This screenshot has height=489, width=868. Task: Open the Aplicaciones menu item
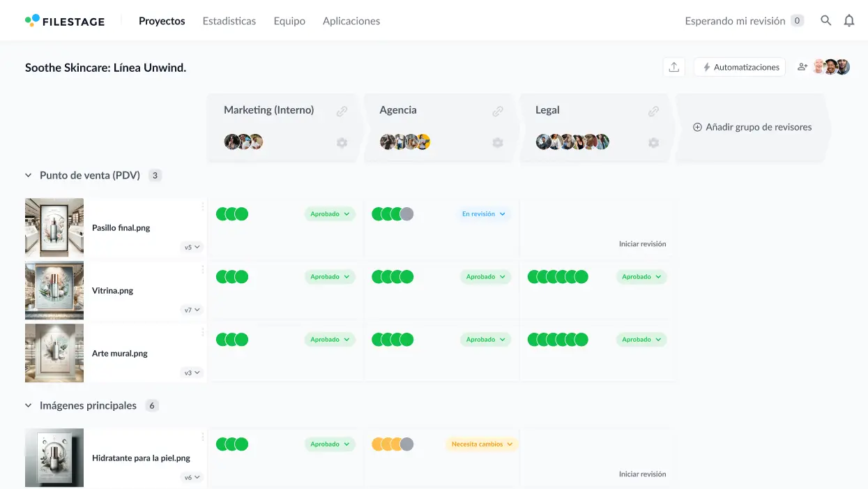351,20
